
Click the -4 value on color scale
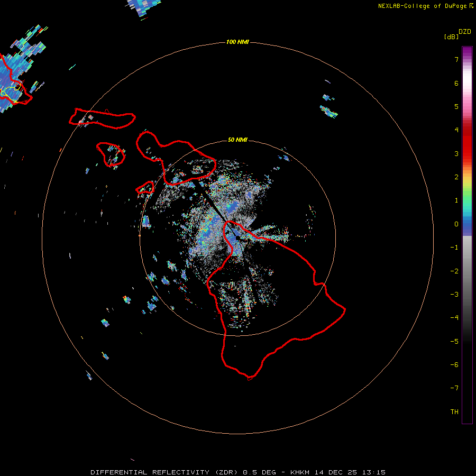click(x=454, y=317)
